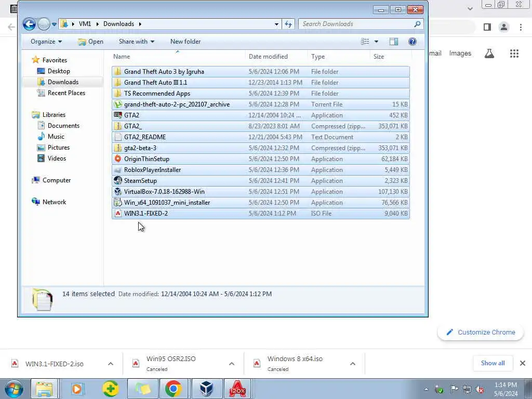The height and width of the screenshot is (399, 532).
Task: Click the VM1 breadcrumb in the address bar
Action: pyautogui.click(x=85, y=24)
